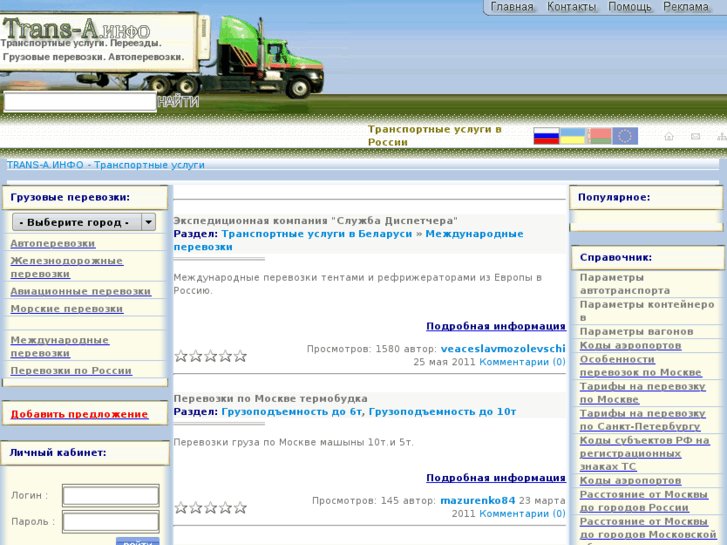
Task: Rate third star for термобудка listing
Action: 210,508
